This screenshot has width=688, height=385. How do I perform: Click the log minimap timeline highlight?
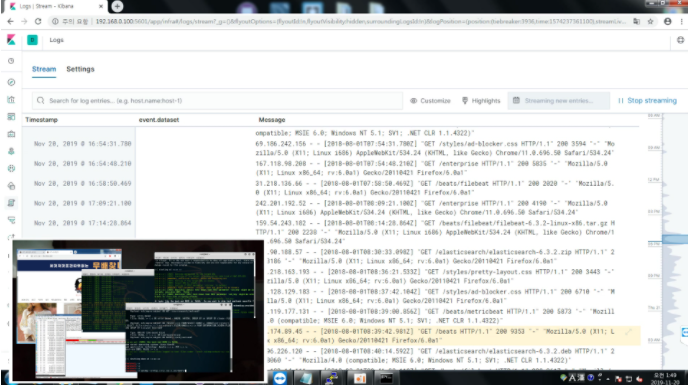pos(675,239)
